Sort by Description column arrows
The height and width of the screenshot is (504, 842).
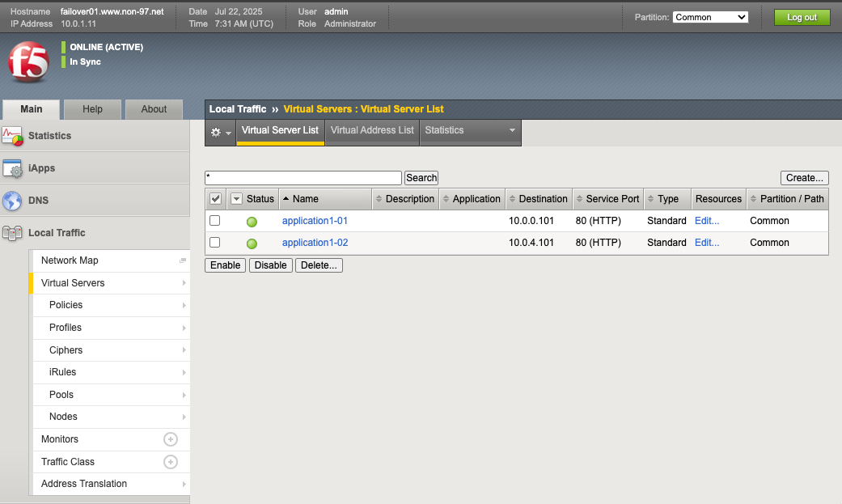[x=379, y=199]
